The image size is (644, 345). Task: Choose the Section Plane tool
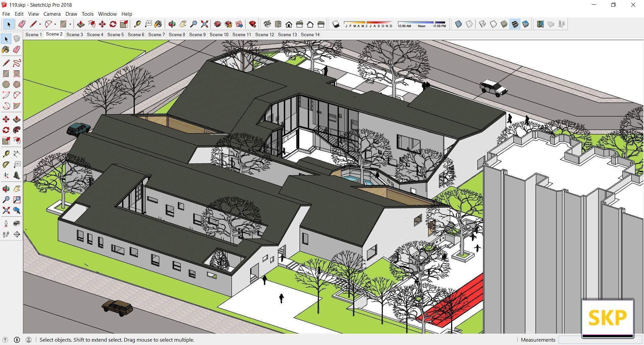pos(17,234)
